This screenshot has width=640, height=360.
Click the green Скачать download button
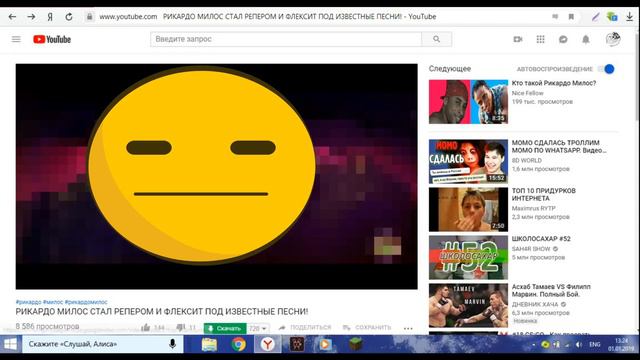pyautogui.click(x=225, y=328)
